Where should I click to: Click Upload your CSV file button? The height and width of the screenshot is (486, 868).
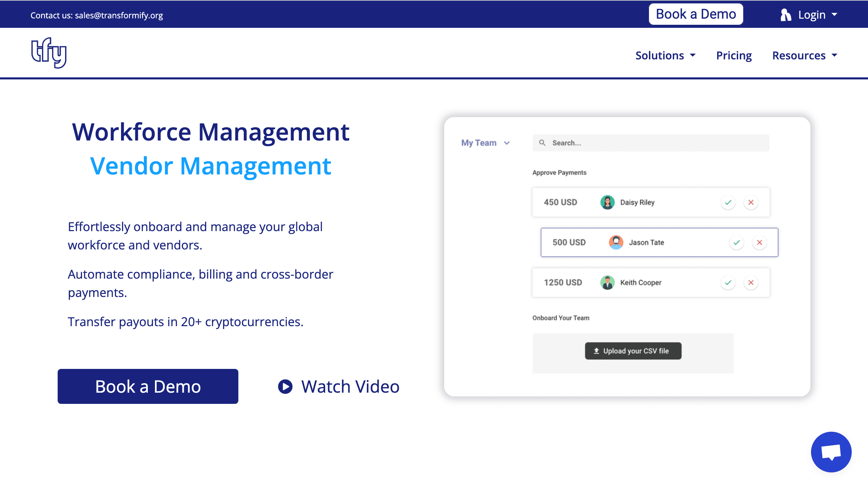point(633,351)
